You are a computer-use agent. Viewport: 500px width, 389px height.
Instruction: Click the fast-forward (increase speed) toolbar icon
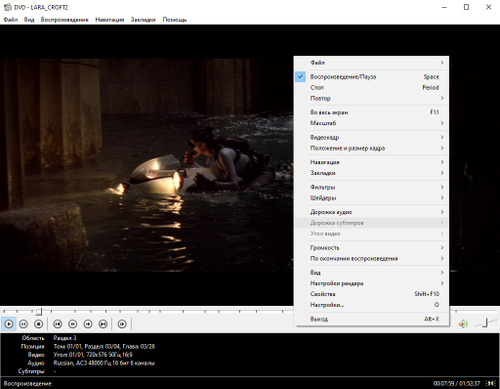tap(88, 324)
